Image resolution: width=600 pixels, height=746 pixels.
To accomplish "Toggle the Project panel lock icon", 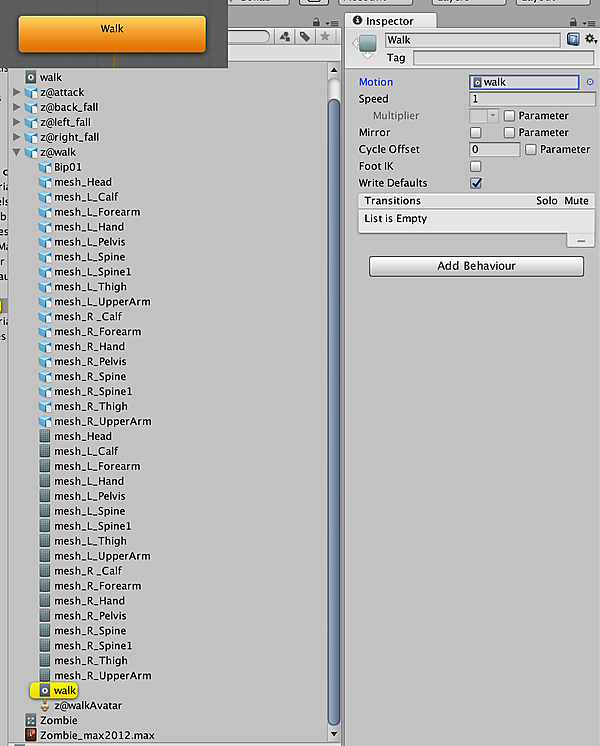I will 316,22.
